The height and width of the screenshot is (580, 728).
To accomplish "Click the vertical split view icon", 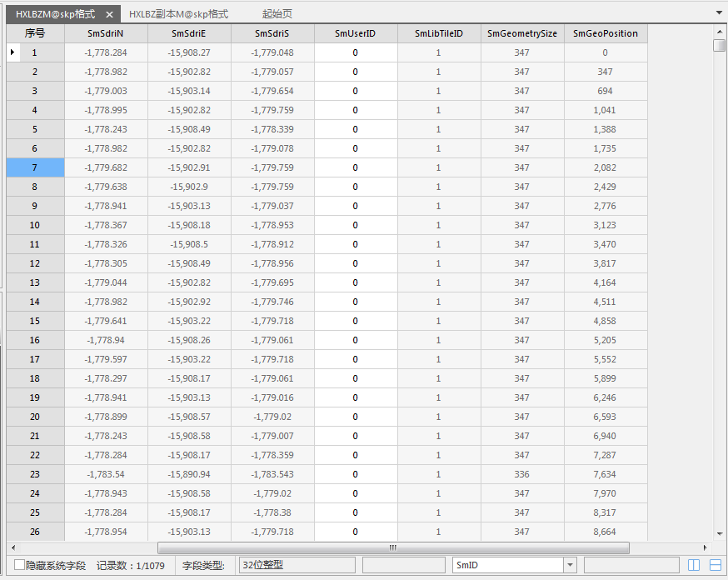I will (x=694, y=565).
